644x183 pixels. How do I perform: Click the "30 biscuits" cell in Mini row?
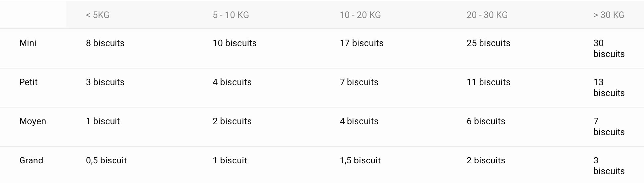point(609,48)
